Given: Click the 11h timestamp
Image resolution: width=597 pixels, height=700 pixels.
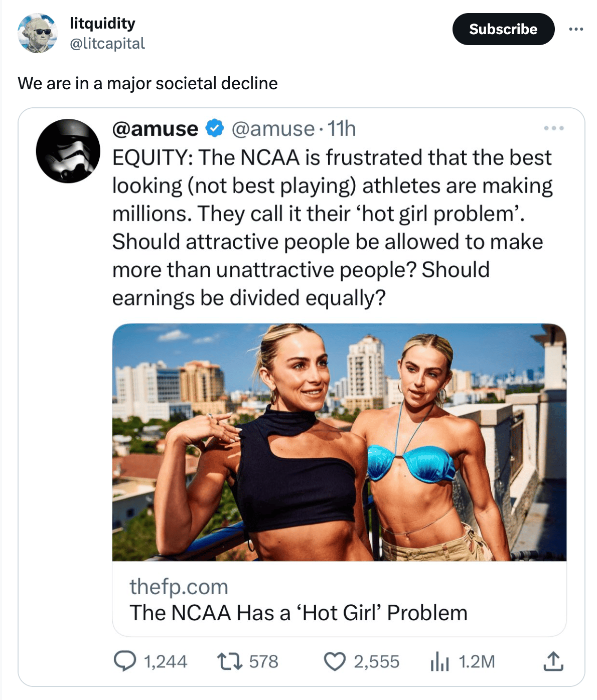Looking at the screenshot, I should (x=342, y=129).
